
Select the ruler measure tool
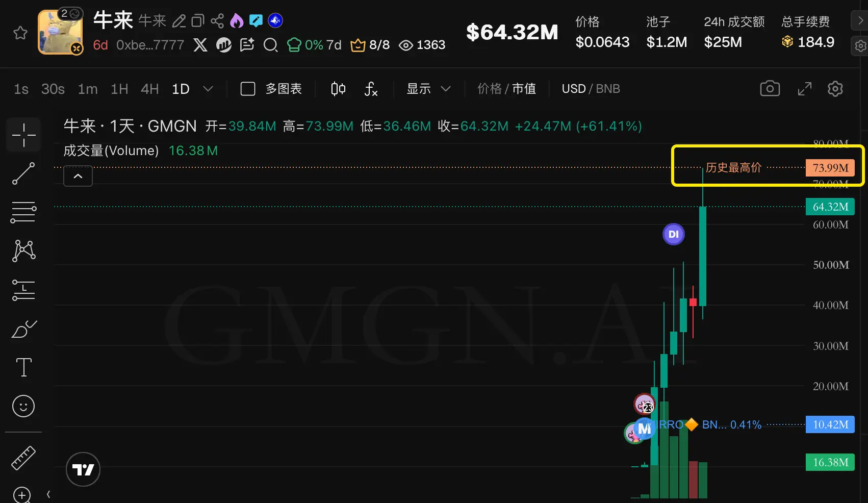pyautogui.click(x=24, y=458)
